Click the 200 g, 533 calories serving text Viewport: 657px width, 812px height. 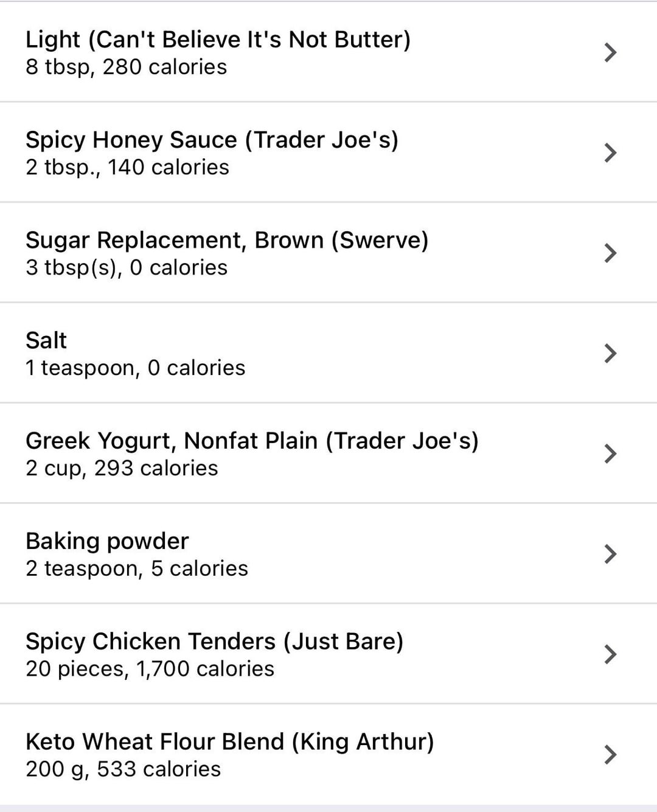123,769
